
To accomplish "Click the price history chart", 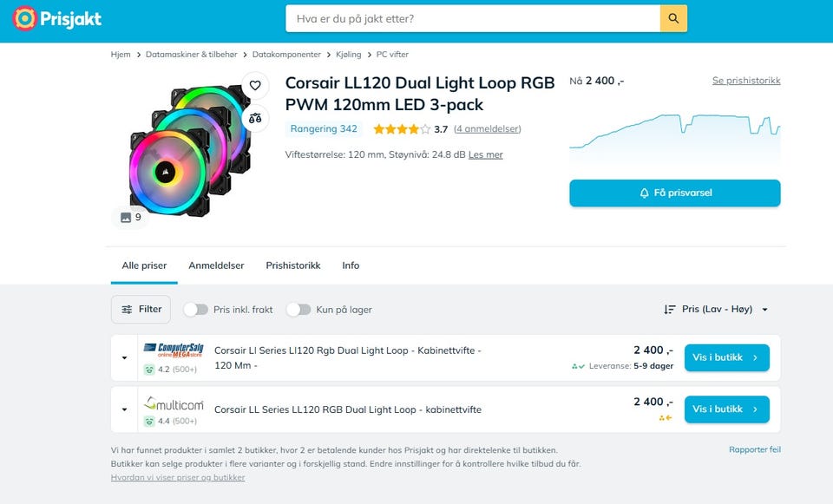I will pos(674,135).
